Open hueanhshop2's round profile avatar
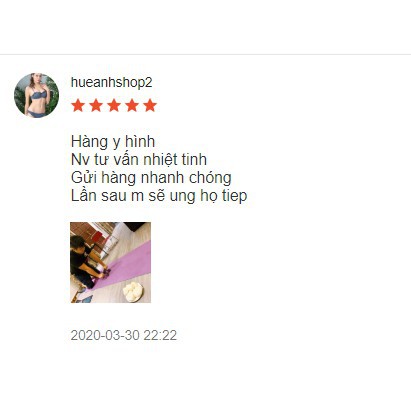This screenshot has height=411, width=411. [36, 95]
